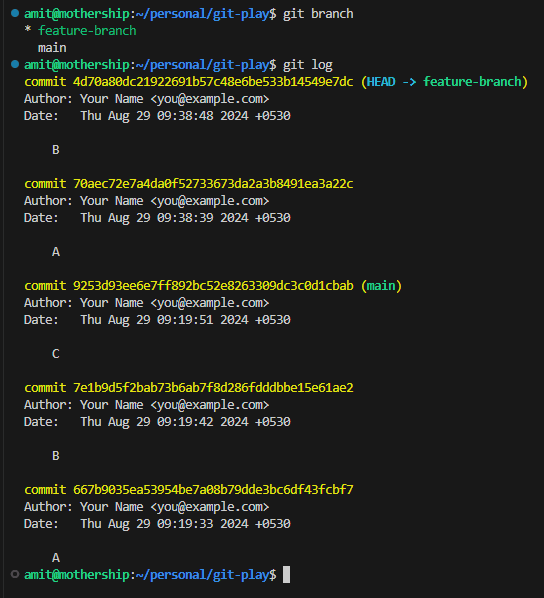Viewport: 544px width, 598px height.
Task: Click the blue command marker beside git branch
Action: click(x=15, y=13)
